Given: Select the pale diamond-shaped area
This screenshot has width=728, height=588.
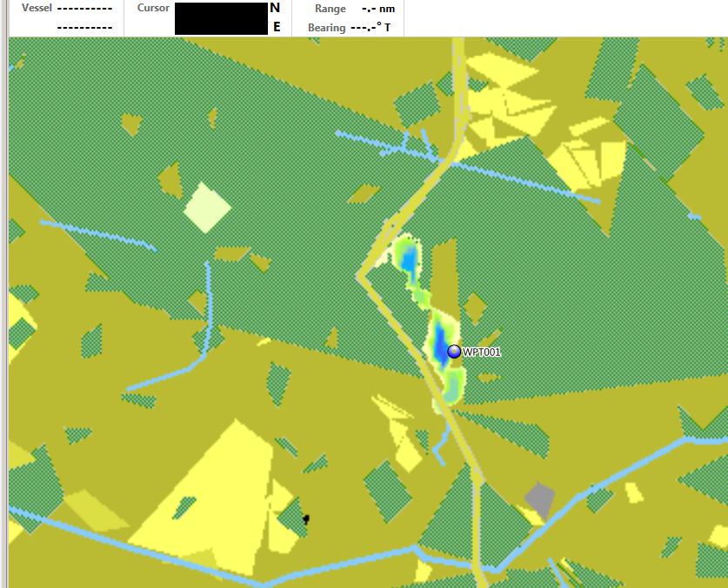Looking at the screenshot, I should (207, 207).
